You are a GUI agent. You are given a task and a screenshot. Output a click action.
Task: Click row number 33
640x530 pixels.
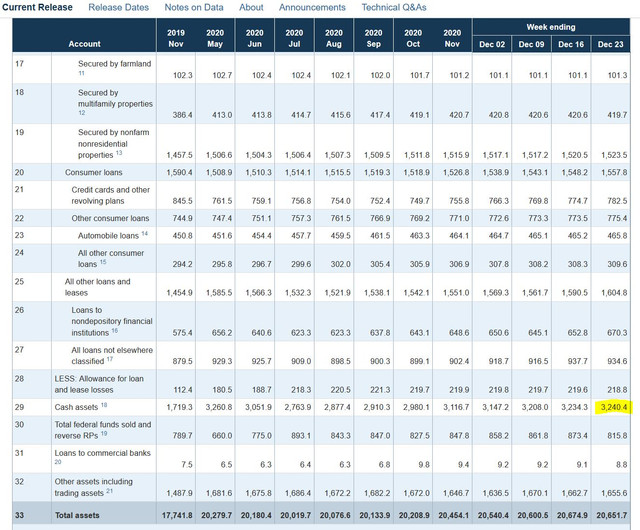19,515
